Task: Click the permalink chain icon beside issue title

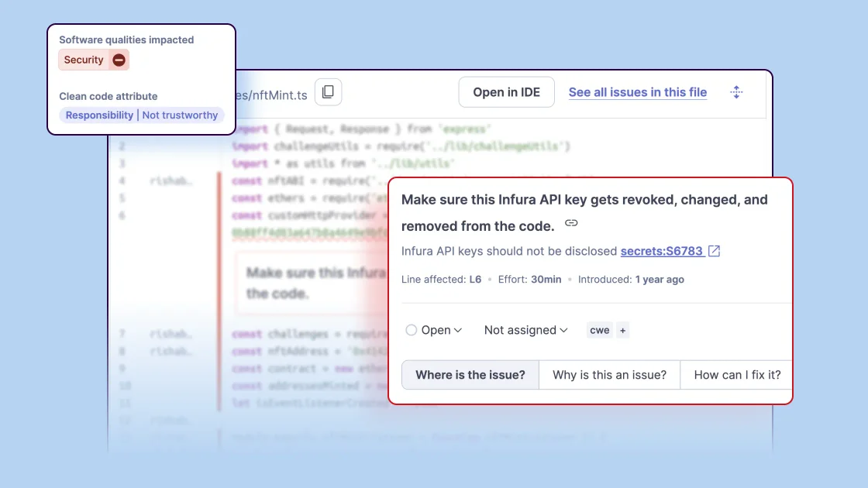Action: pos(571,223)
